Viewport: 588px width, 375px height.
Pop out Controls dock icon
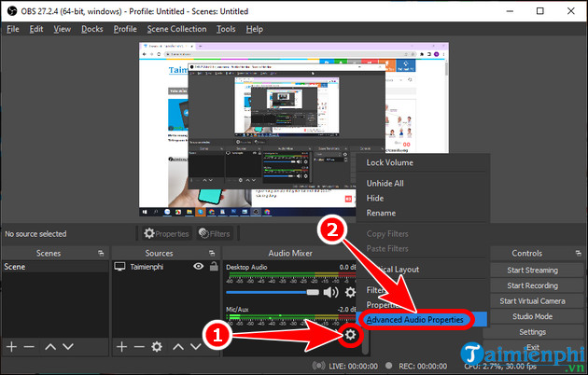[x=579, y=253]
